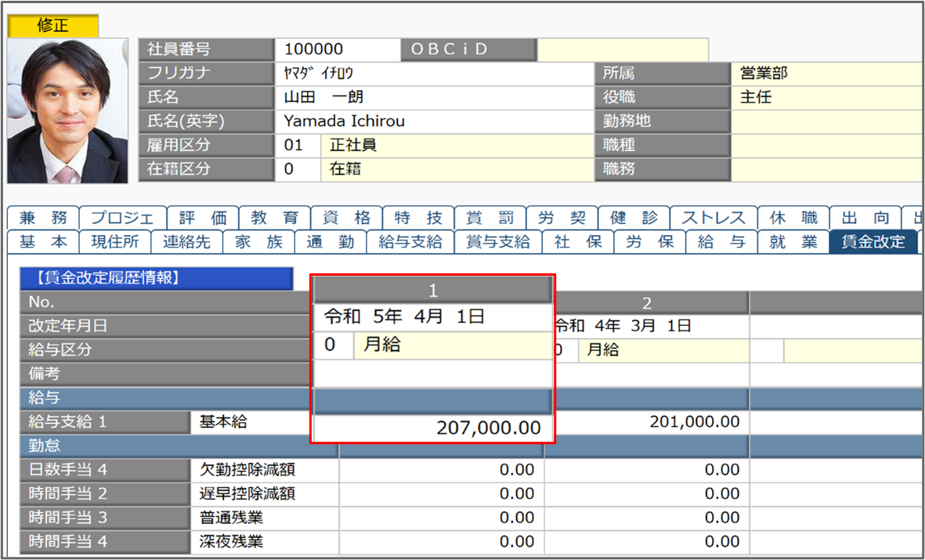Click the 社員番号 field showing 100000
Image resolution: width=925 pixels, height=560 pixels.
(338, 49)
